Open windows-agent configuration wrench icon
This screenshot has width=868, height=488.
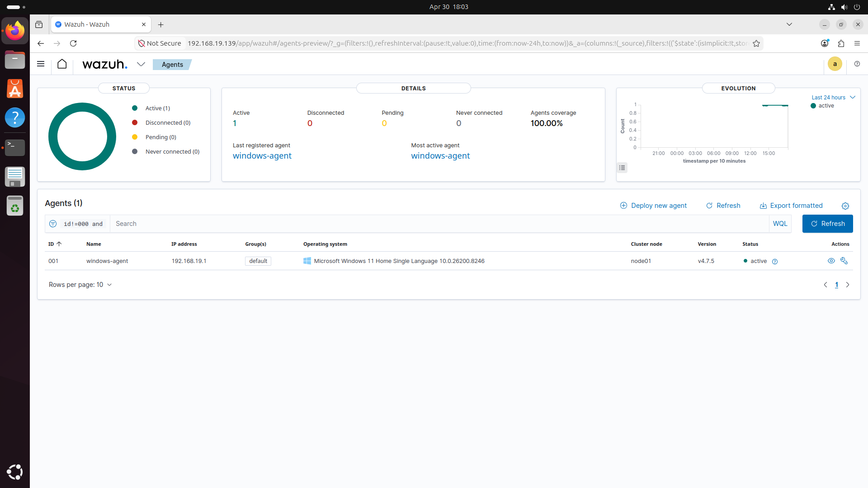coord(844,261)
